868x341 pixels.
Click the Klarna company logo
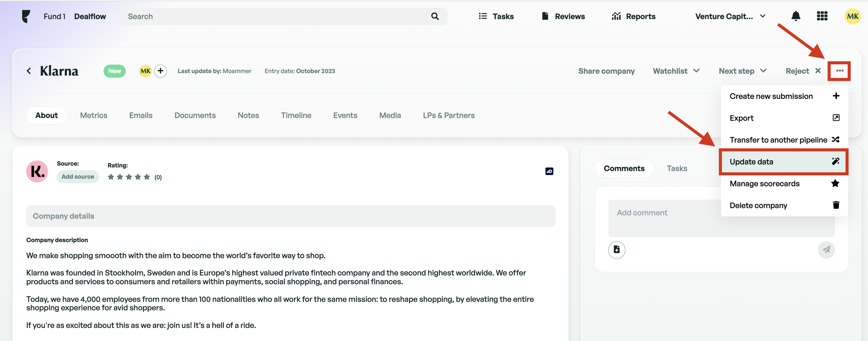point(37,171)
